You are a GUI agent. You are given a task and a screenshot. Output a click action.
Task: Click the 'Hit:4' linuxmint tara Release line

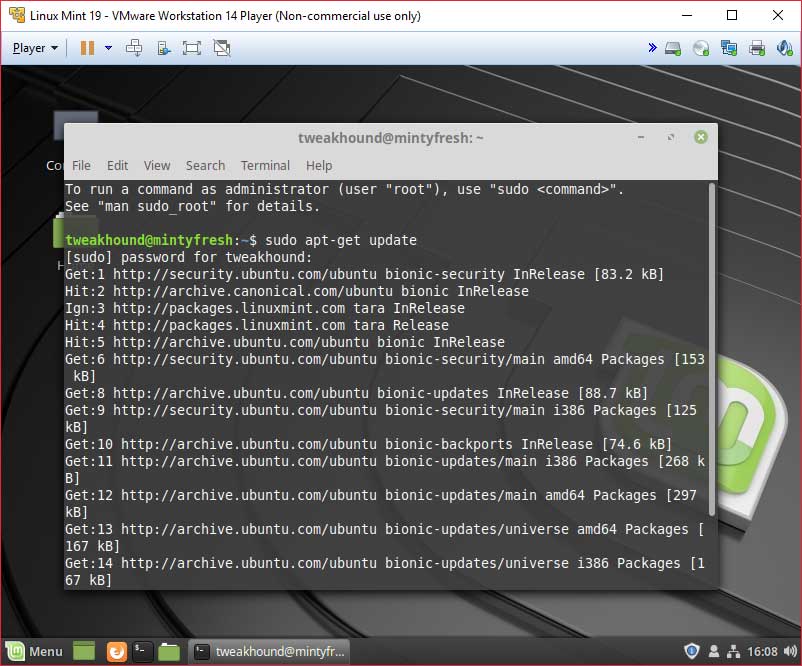[x=257, y=325]
